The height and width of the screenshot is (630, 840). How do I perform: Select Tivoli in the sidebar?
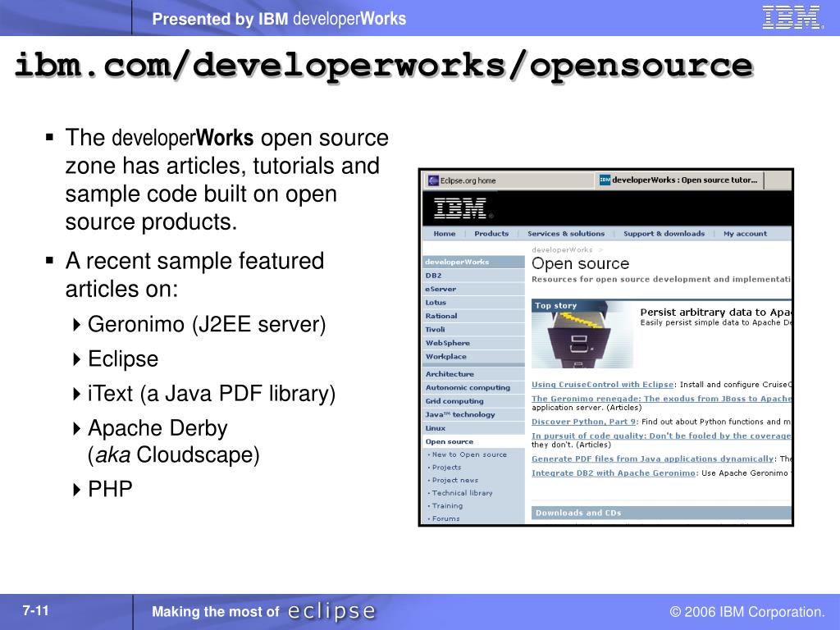(473, 329)
